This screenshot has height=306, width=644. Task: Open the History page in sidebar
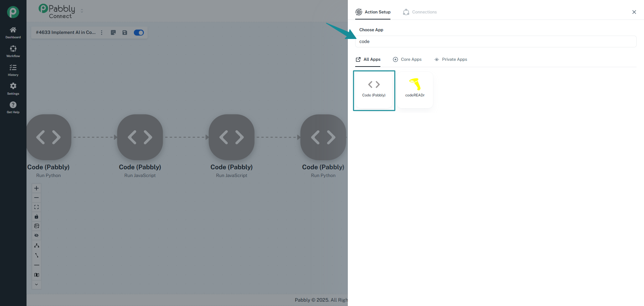point(13,70)
